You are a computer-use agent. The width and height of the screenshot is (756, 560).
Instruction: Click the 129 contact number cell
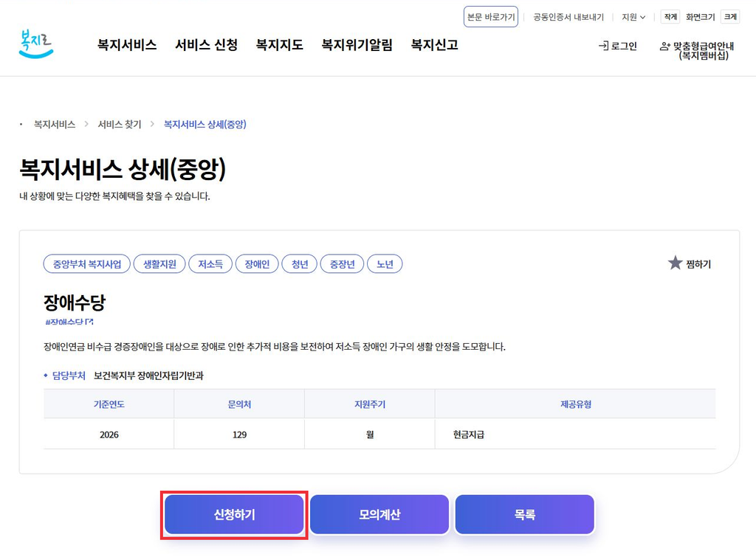[x=240, y=435]
